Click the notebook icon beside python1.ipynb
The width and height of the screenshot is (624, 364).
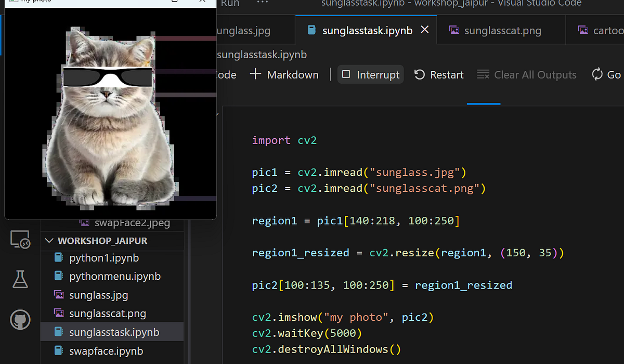[x=59, y=257]
